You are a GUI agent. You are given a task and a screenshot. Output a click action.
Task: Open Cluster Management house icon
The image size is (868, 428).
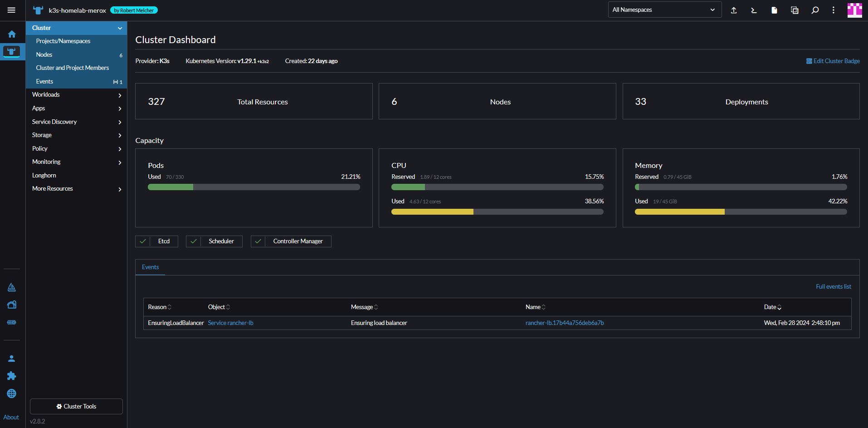click(x=12, y=305)
